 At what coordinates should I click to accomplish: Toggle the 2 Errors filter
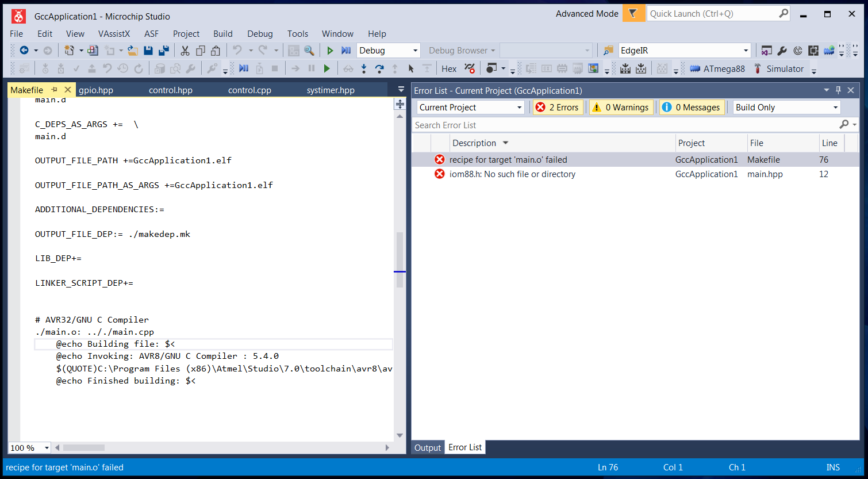pos(558,108)
